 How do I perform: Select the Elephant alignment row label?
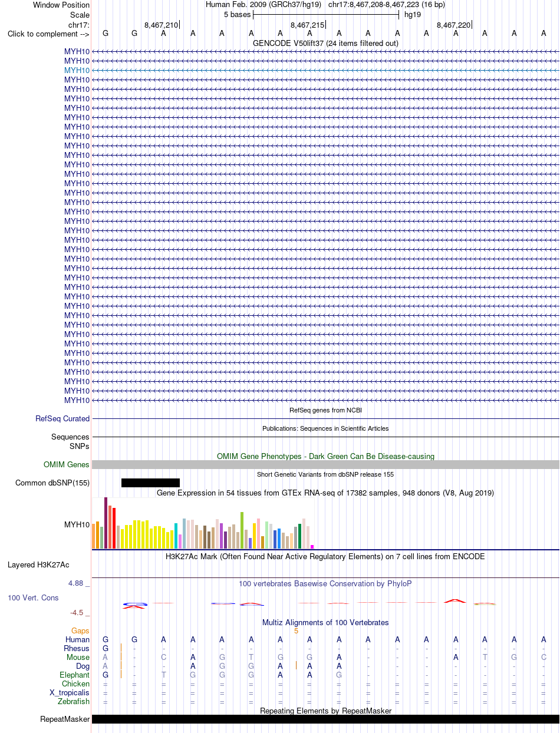[x=75, y=675]
